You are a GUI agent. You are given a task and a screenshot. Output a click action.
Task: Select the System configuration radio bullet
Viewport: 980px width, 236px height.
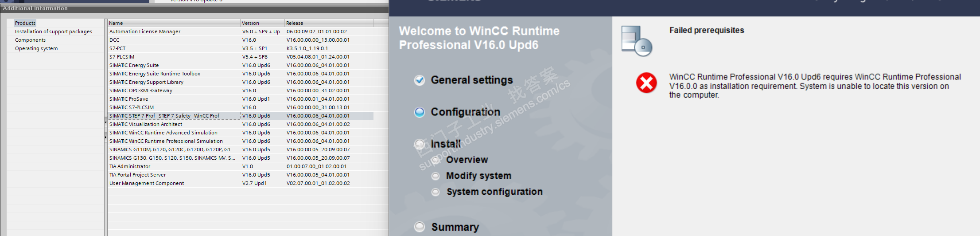pyautogui.click(x=436, y=192)
